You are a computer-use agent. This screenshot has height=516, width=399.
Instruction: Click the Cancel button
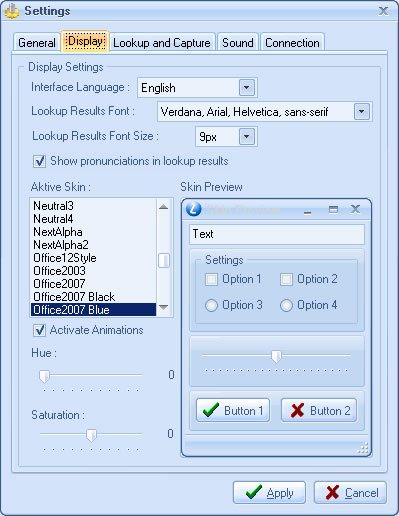[x=350, y=492]
